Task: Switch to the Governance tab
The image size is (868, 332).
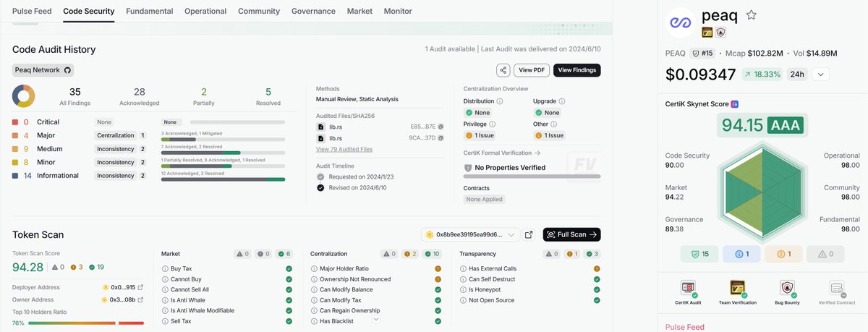Action: coord(313,12)
